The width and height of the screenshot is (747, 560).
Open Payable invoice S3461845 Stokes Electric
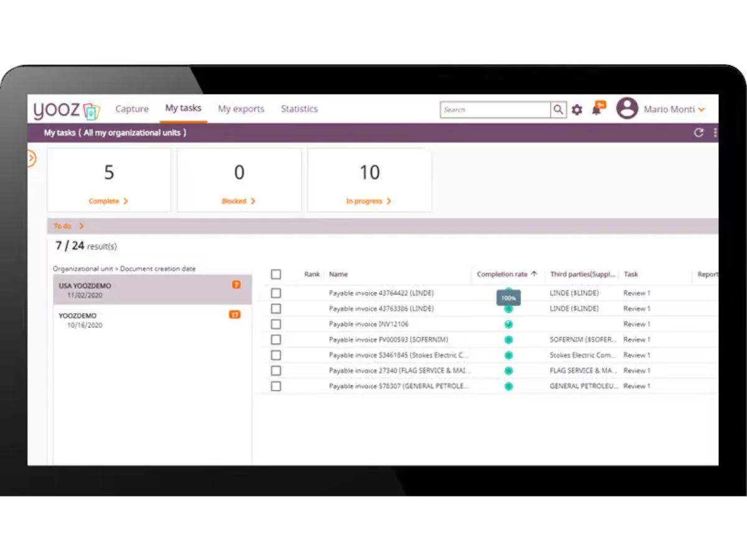(399, 355)
